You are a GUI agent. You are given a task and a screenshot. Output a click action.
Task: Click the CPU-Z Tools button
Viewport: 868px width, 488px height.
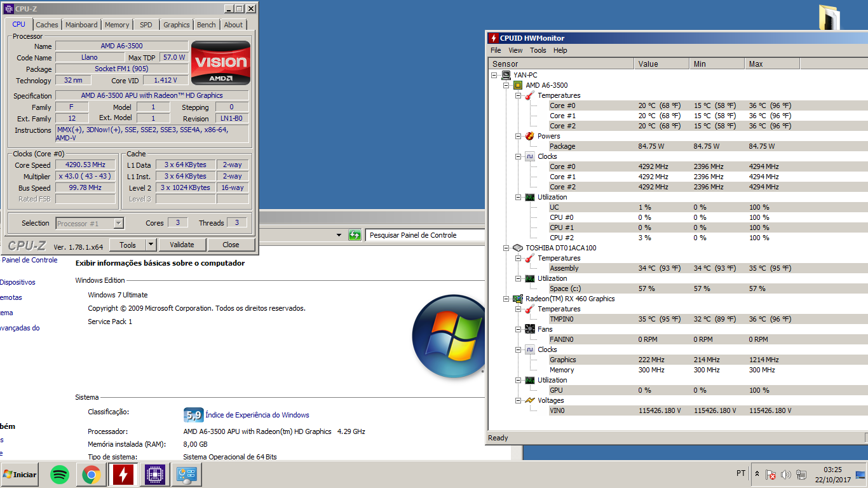click(x=128, y=245)
